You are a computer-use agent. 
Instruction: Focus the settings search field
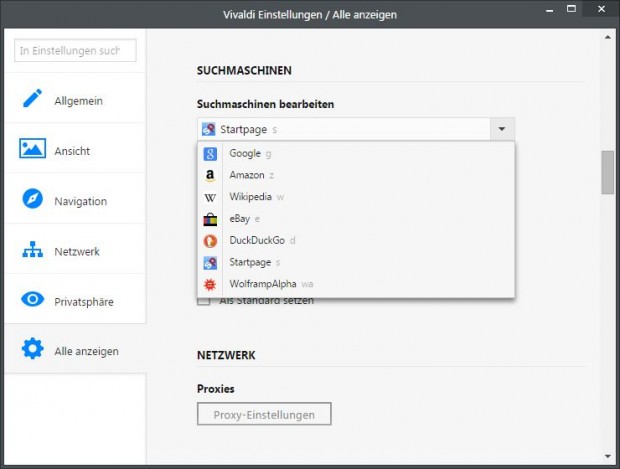tap(75, 50)
